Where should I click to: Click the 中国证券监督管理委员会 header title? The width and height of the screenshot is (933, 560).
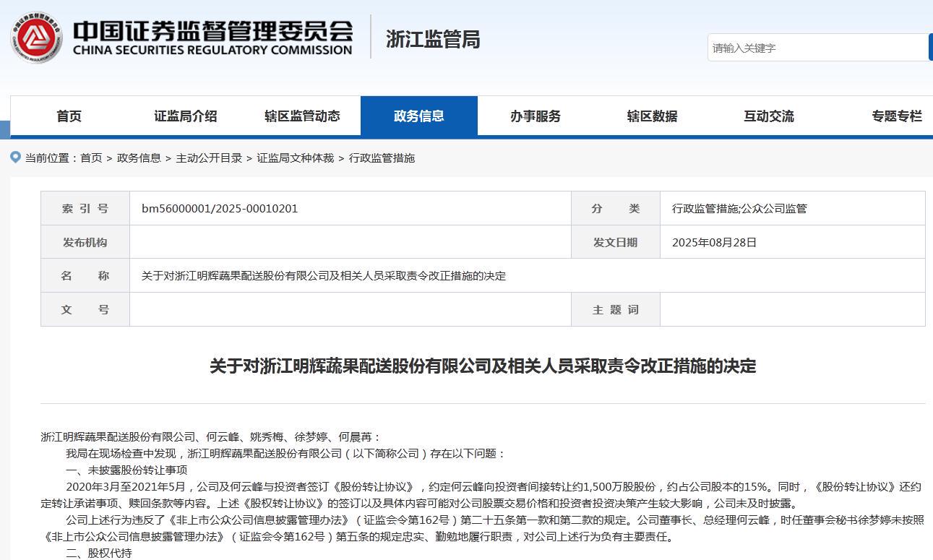coord(212,30)
